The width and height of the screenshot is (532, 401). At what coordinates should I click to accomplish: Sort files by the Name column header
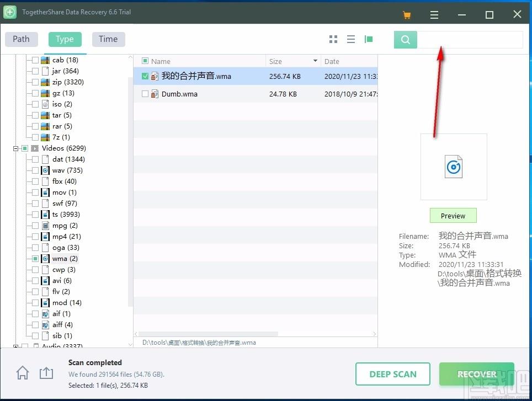click(x=161, y=61)
